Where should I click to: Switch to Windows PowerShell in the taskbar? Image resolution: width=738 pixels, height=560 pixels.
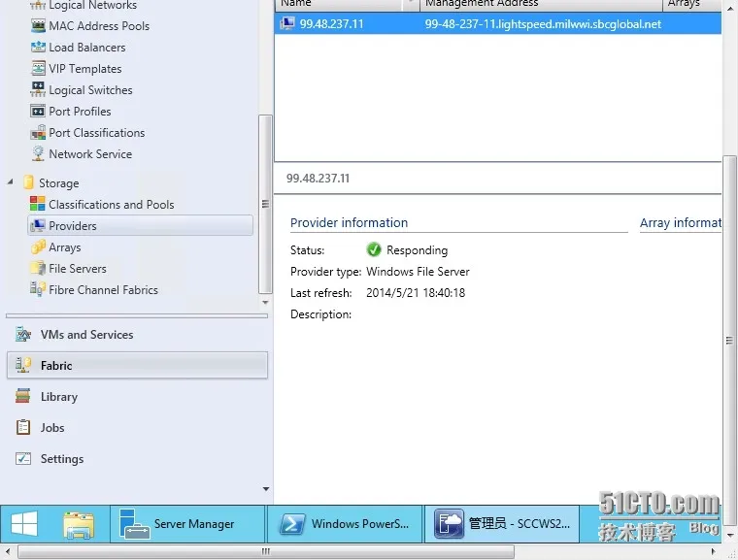(345, 524)
